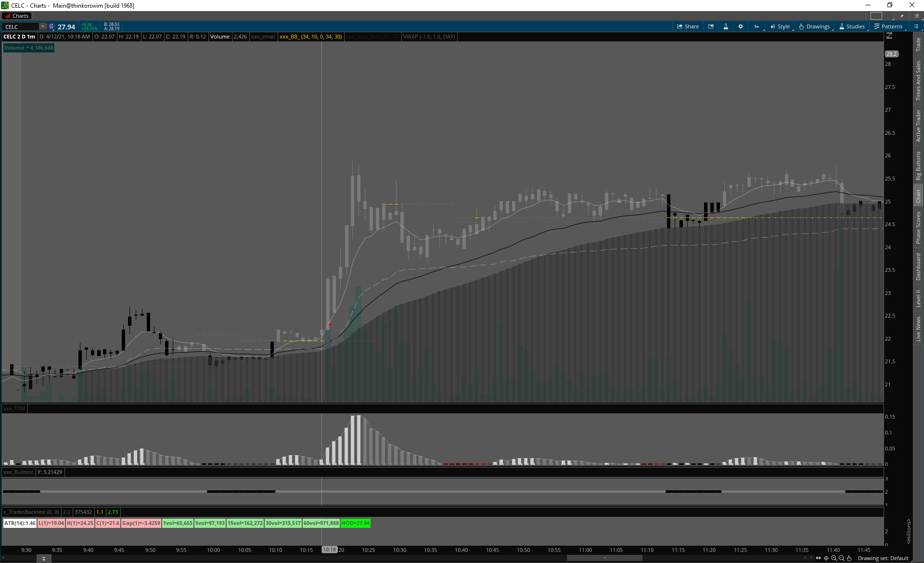Open the Edit Studies flask icon
This screenshot has width=924, height=563.
(x=726, y=26)
